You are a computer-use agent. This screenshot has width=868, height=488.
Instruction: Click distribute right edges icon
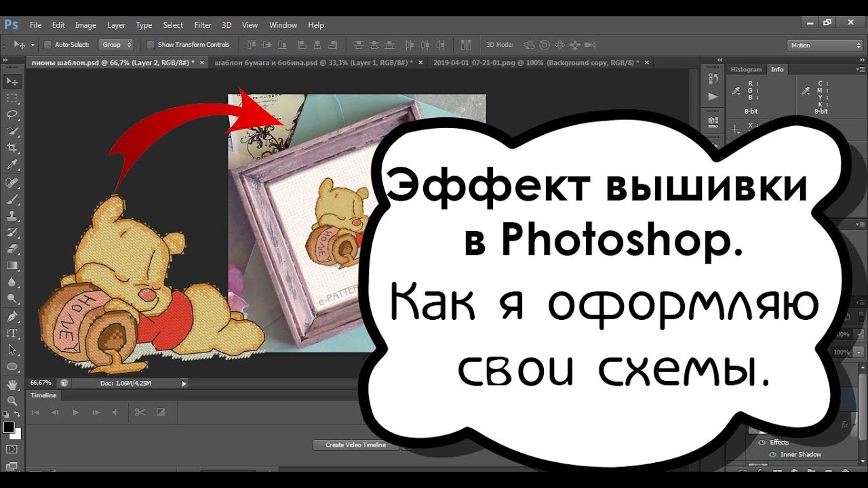pyautogui.click(x=441, y=45)
